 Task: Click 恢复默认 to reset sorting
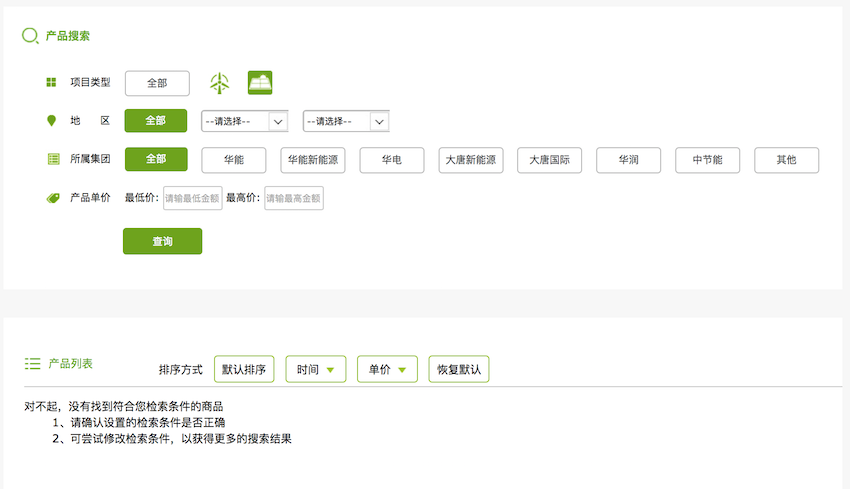pos(459,369)
